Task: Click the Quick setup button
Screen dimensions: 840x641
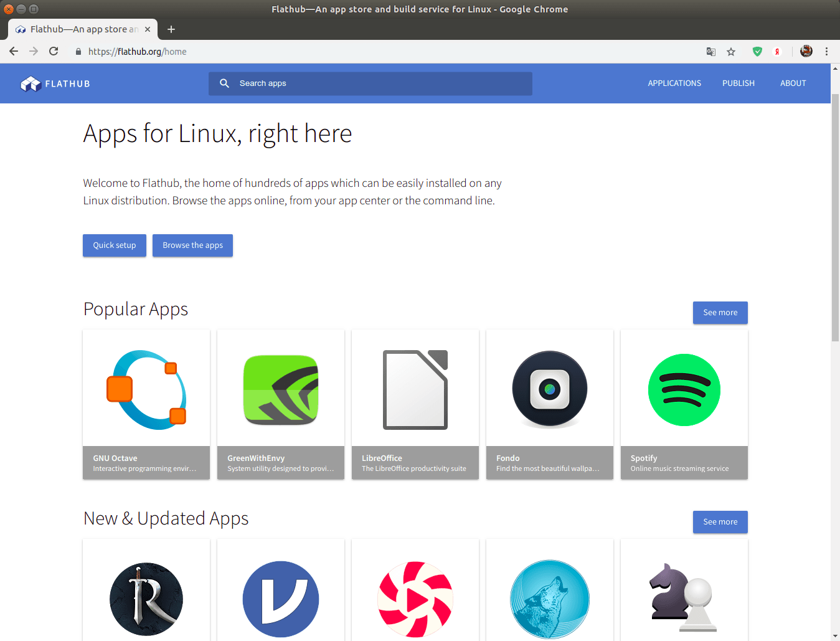Action: pos(115,245)
